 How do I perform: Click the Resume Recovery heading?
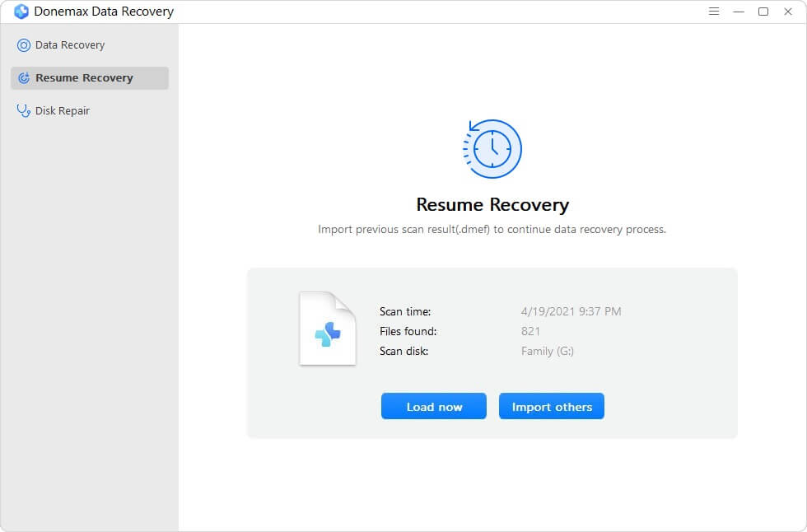point(492,205)
